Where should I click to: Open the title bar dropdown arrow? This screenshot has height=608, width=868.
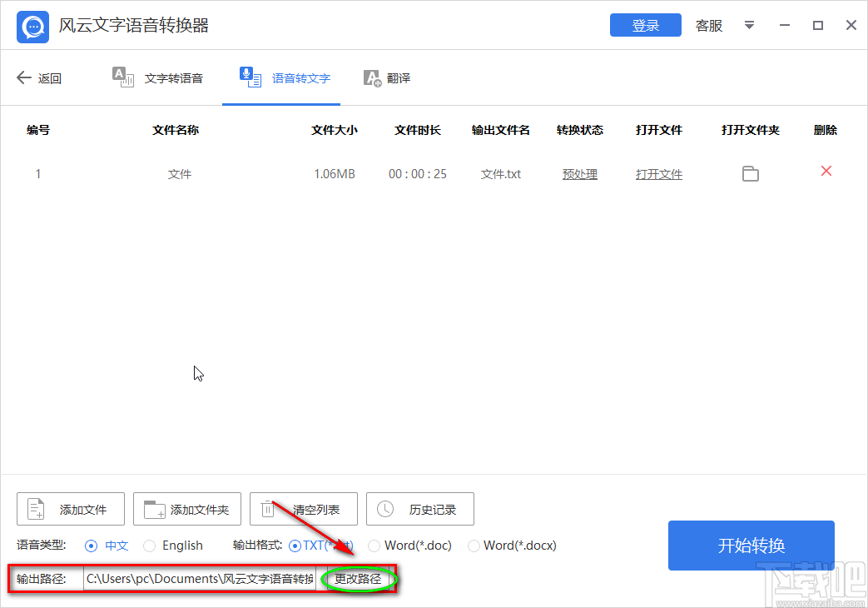coord(749,26)
